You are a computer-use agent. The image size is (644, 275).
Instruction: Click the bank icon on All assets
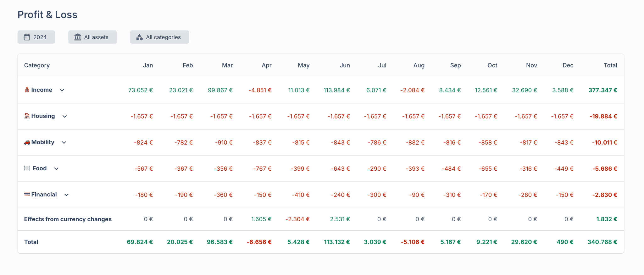[78, 37]
